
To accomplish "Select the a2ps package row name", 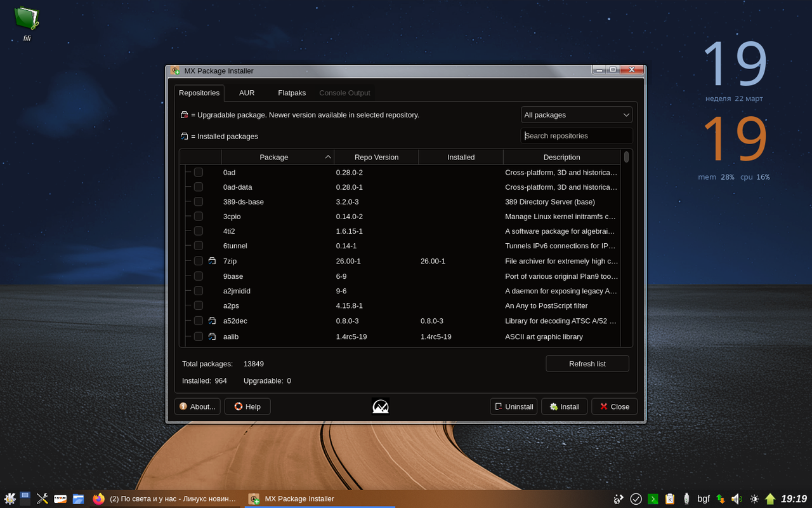I will (x=231, y=305).
